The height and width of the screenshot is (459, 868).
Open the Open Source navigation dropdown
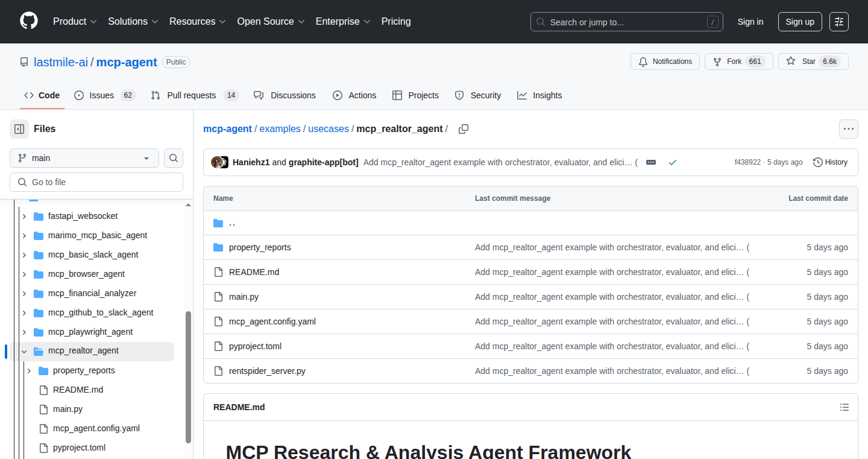click(271, 22)
